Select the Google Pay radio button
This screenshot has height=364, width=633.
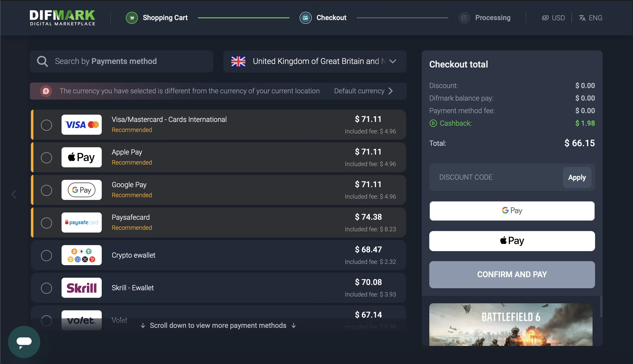pyautogui.click(x=46, y=190)
